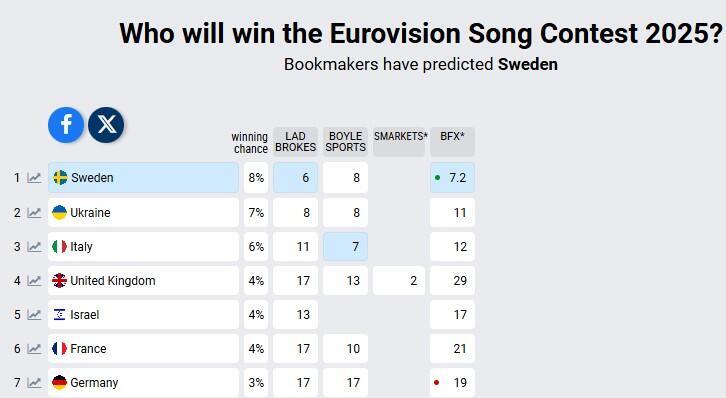Share the odds on X (Twitter)

click(x=106, y=125)
